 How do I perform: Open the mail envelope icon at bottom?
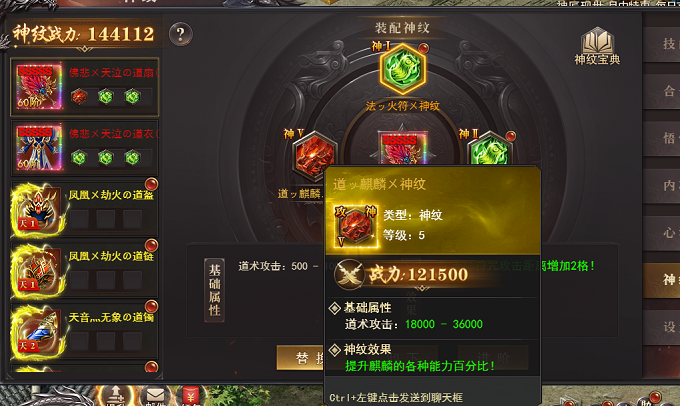point(155,395)
